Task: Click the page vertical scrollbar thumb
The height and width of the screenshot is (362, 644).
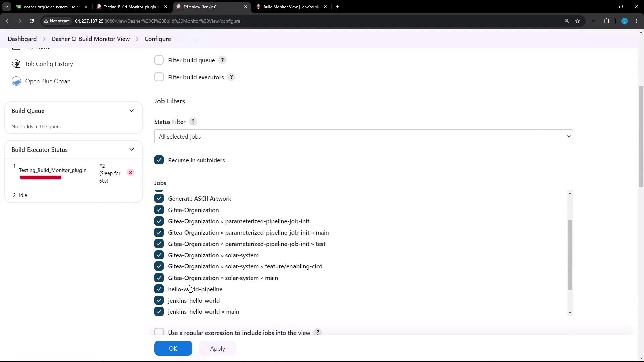Action: [641, 137]
